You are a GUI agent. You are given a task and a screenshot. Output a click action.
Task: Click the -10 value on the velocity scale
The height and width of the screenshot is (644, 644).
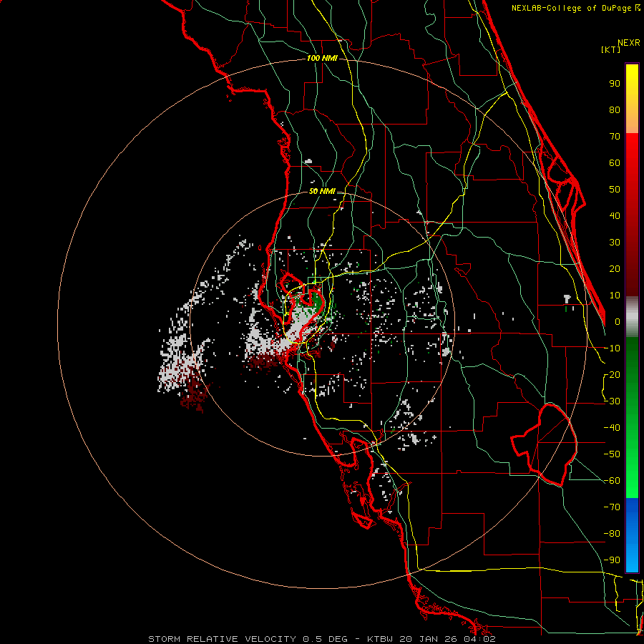coord(612,348)
